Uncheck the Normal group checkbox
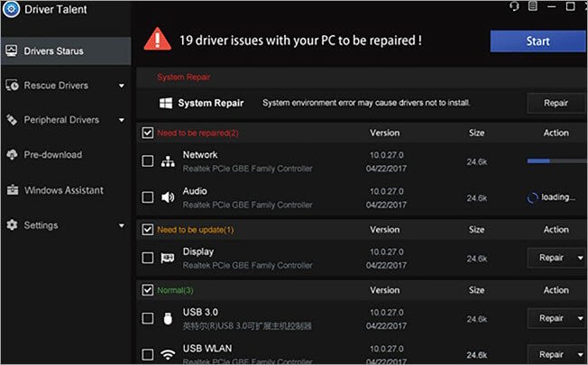Screen dimensions: 588x365 point(148,289)
